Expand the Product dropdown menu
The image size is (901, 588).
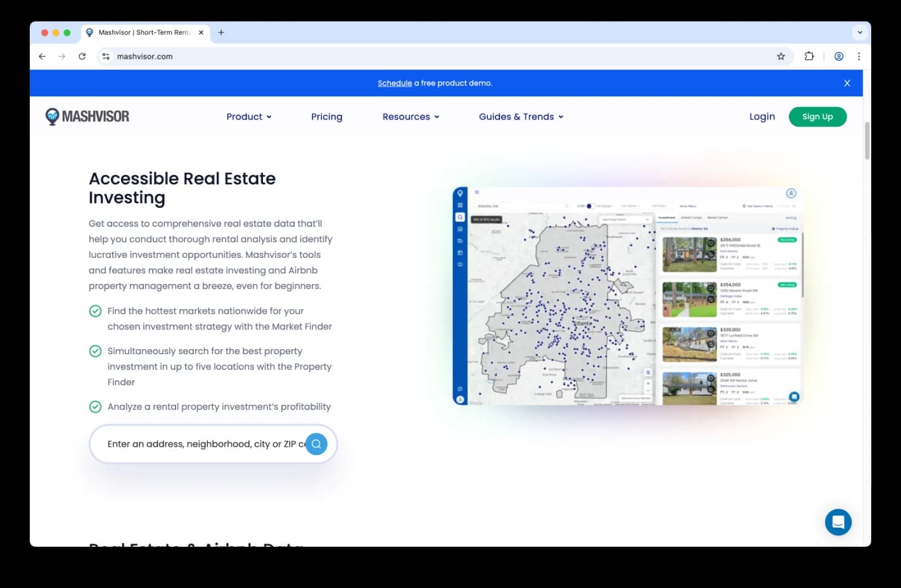(x=248, y=117)
